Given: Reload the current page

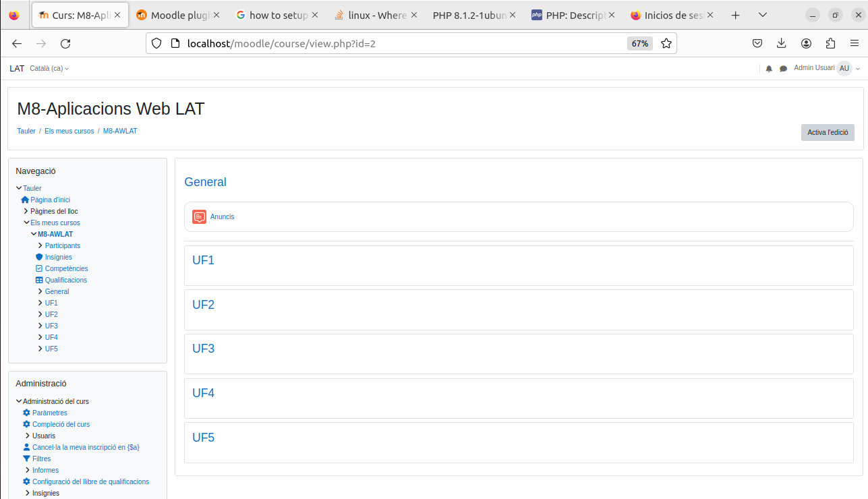Looking at the screenshot, I should point(65,43).
